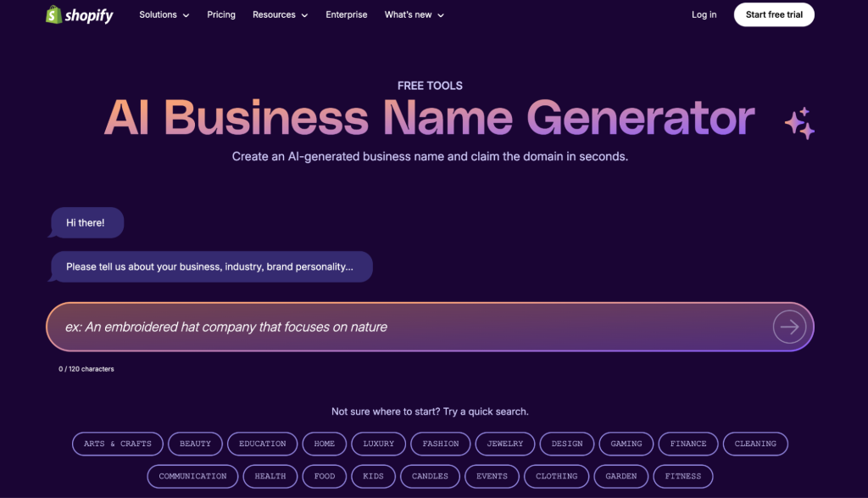Select the Clothing category tag
This screenshot has width=868, height=498.
(556, 477)
